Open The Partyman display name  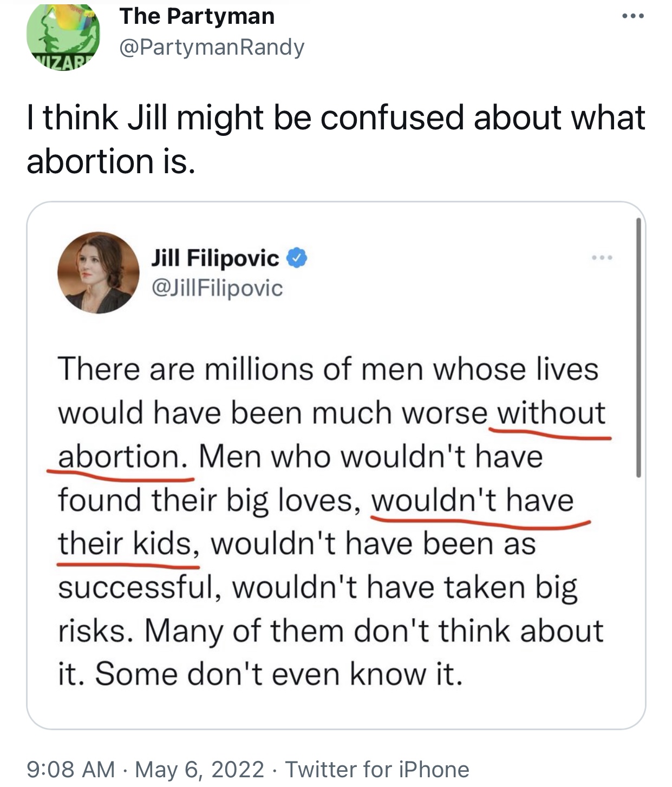point(197,16)
